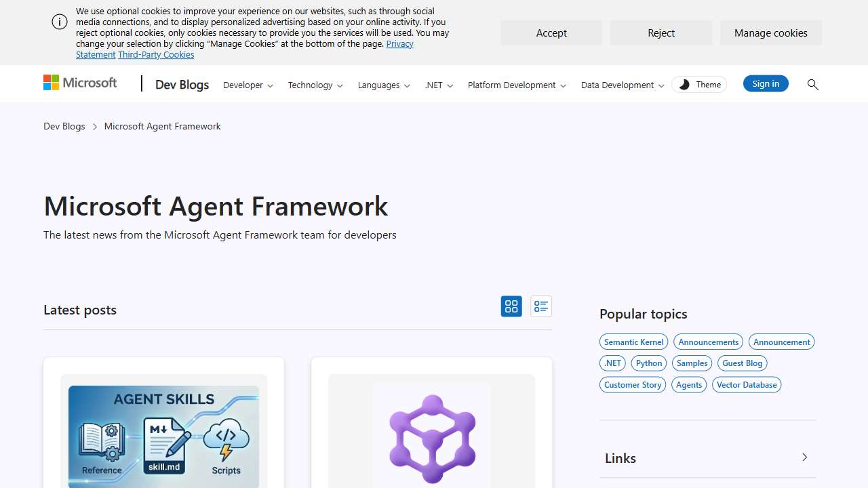
Task: Accept optional cookies
Action: pos(551,33)
